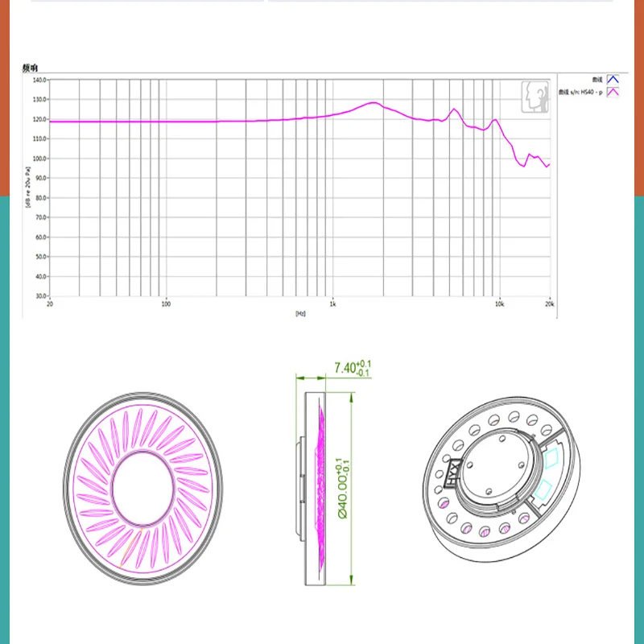The image size is (644, 644).
Task: Click the dB re 20u Pa axis label
Action: click(x=27, y=188)
